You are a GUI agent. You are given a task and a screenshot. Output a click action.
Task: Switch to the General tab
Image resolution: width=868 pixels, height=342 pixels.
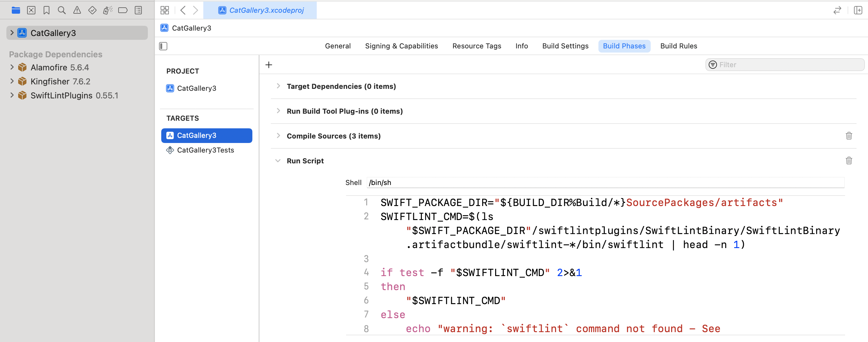click(338, 46)
